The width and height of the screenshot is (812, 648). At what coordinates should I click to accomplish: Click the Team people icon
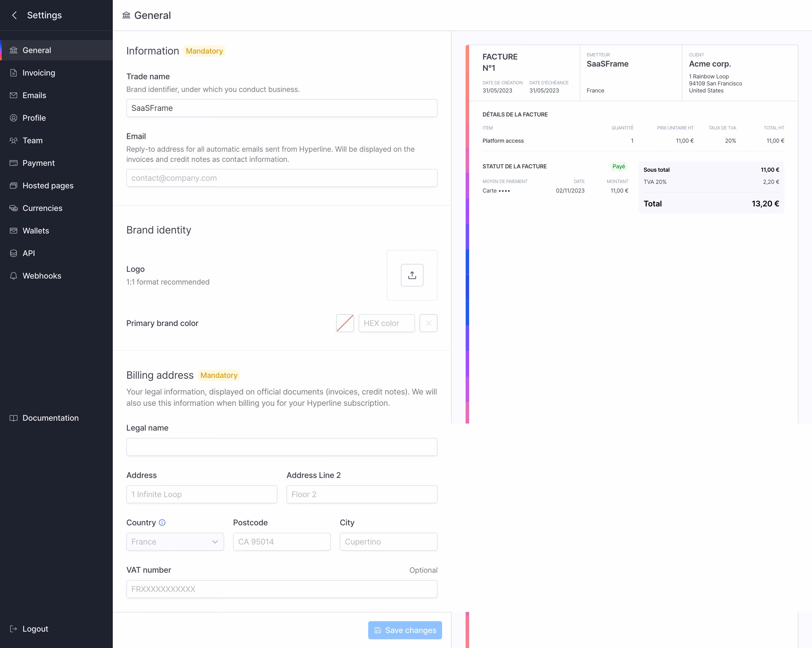click(x=14, y=140)
